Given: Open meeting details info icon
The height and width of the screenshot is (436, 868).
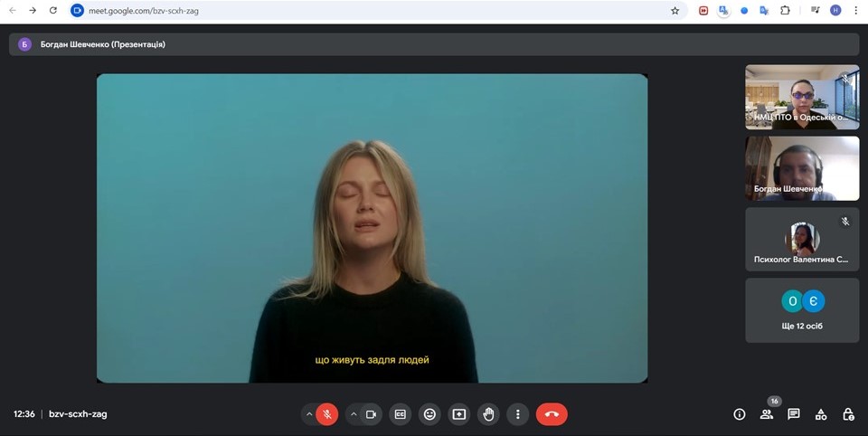Looking at the screenshot, I should [x=740, y=414].
